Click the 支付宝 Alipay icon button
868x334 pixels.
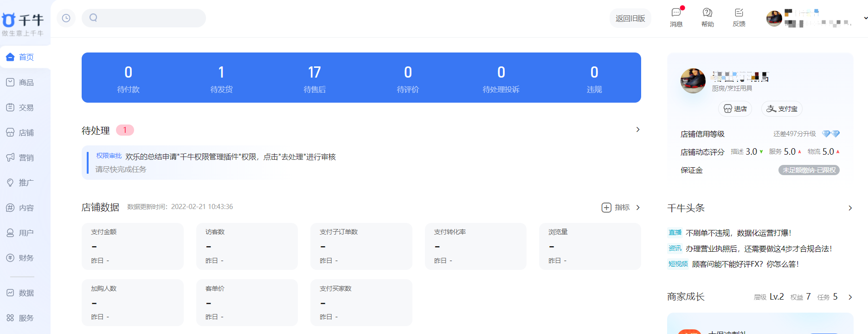[x=782, y=109]
